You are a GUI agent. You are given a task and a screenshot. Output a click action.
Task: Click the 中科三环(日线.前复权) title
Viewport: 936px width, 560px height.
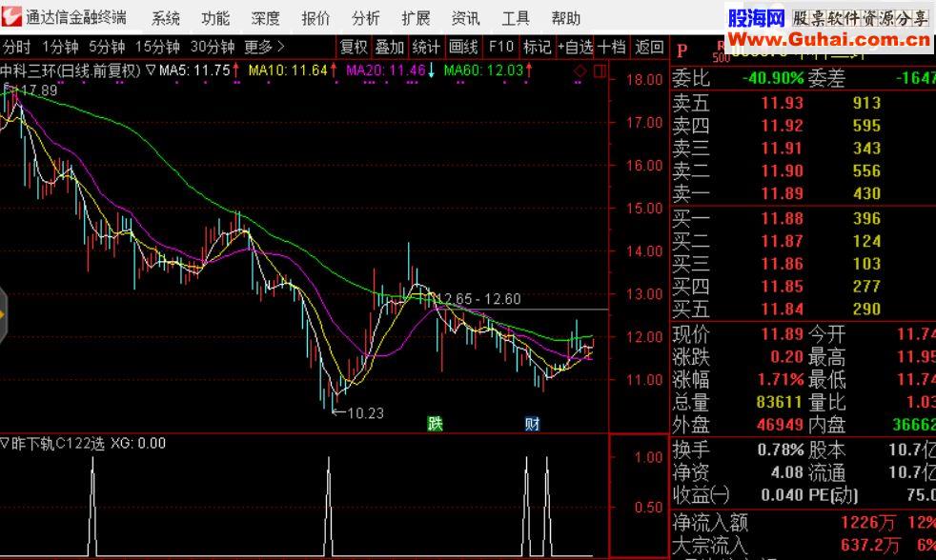pyautogui.click(x=71, y=71)
